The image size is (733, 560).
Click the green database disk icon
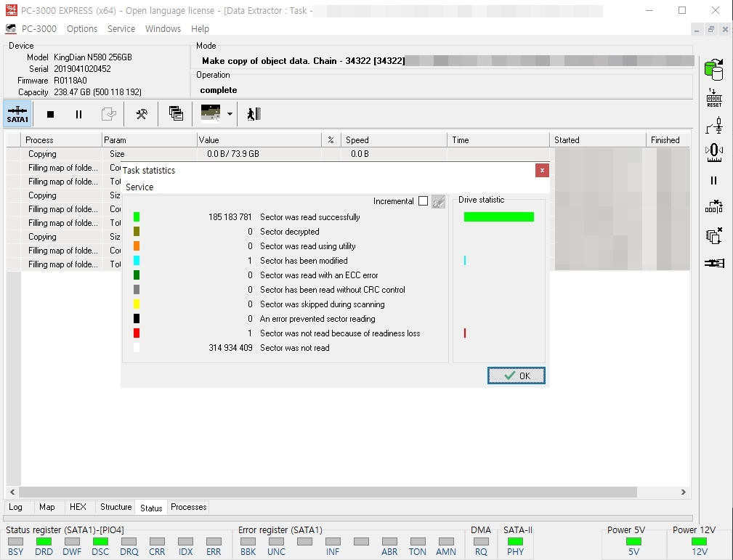714,70
